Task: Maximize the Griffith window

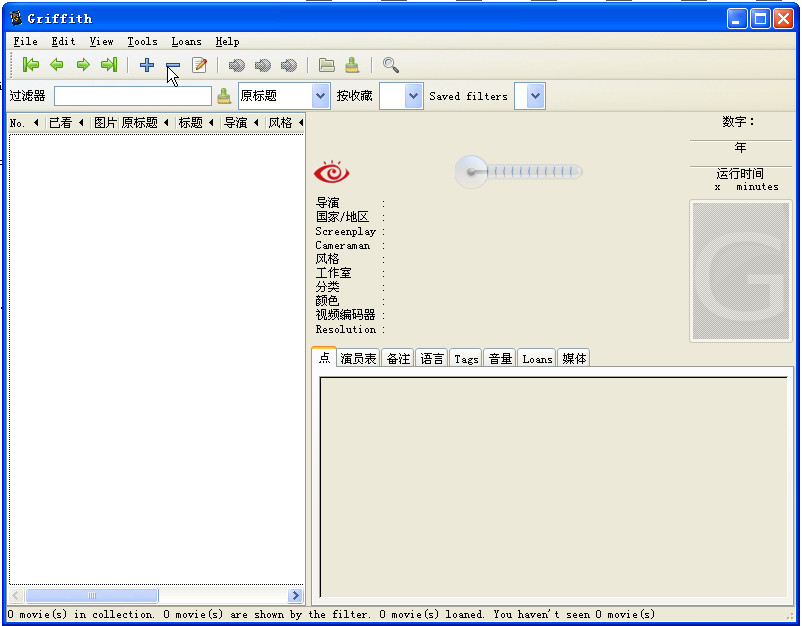Action: 761,19
